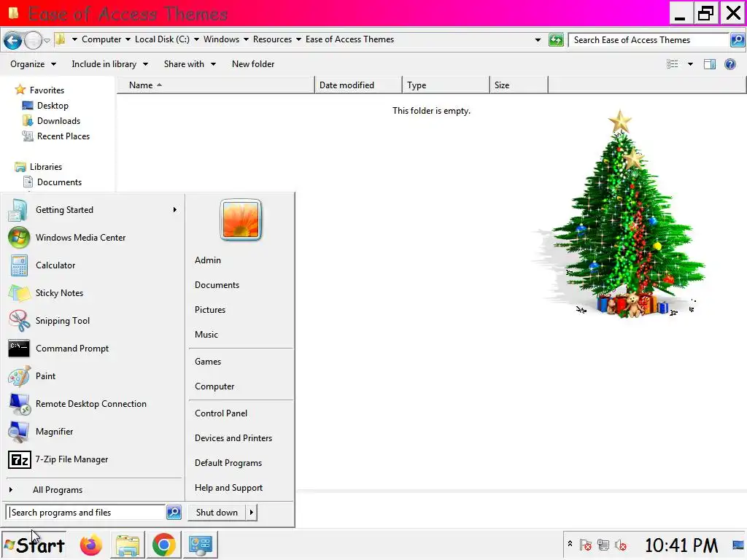Change your view icon
Screen dimensions: 747x560
tap(672, 64)
